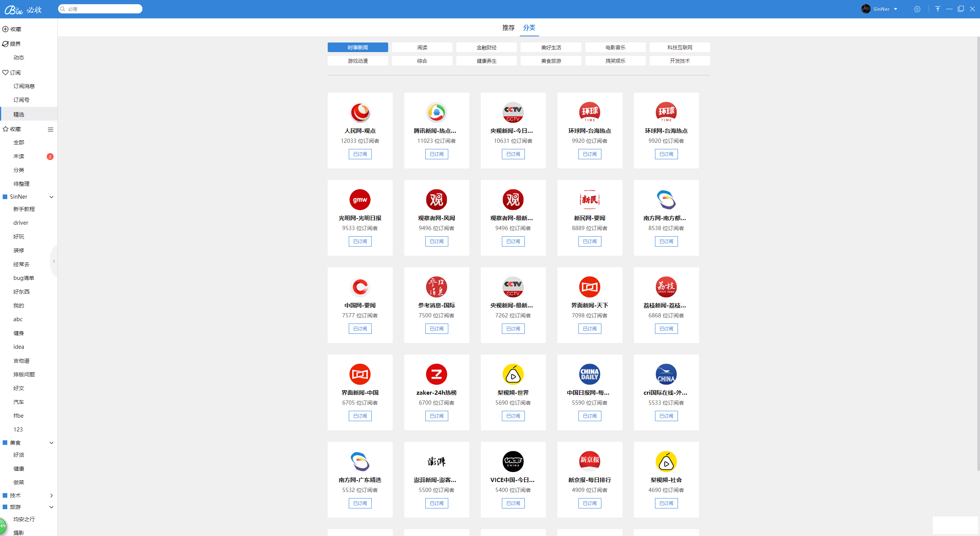This screenshot has height=536, width=980.
Task: Toggle 已订阅 for 中国网-要闻
Action: [360, 328]
